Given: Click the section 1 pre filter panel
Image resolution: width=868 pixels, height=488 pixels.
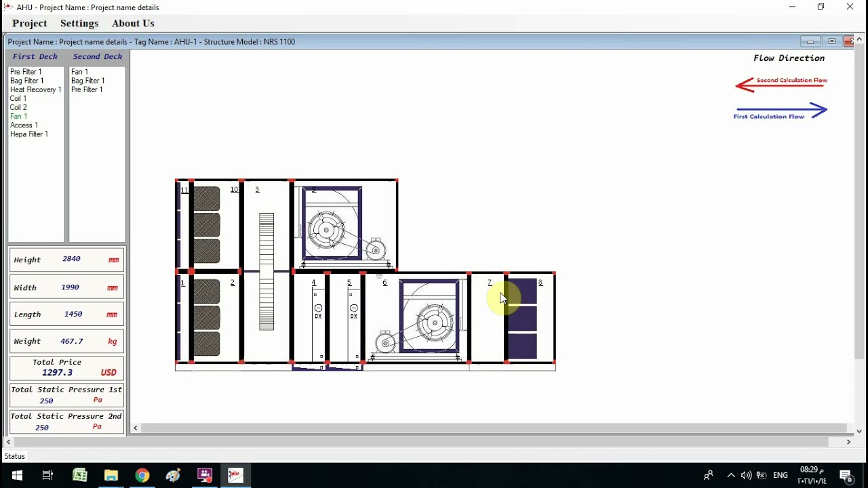Looking at the screenshot, I should [178, 319].
